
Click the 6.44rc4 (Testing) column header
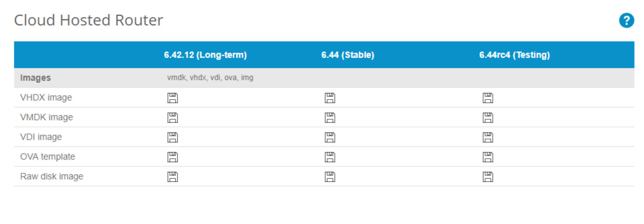[x=514, y=55]
